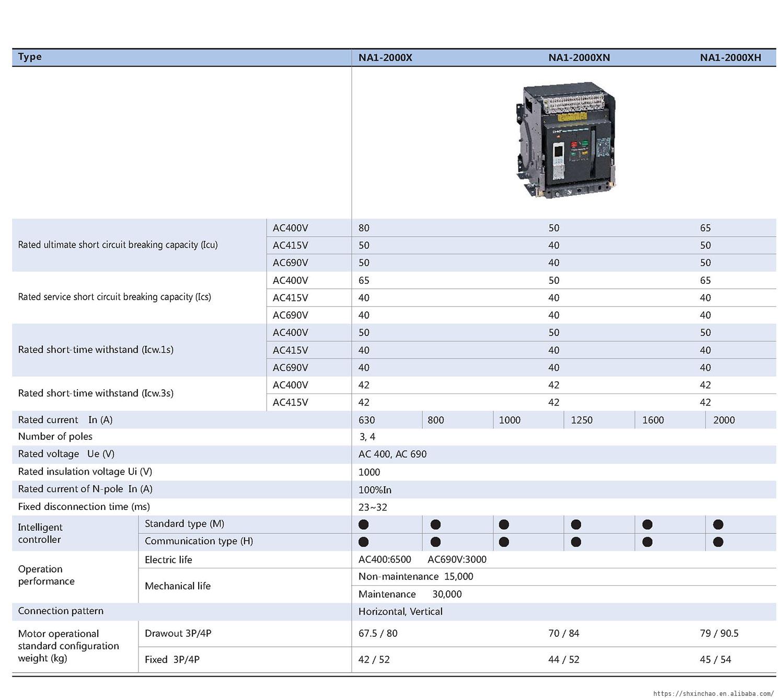Viewport: 784px width, 698px height.
Task: Click the Standard type dot under 630
Action: click(364, 524)
